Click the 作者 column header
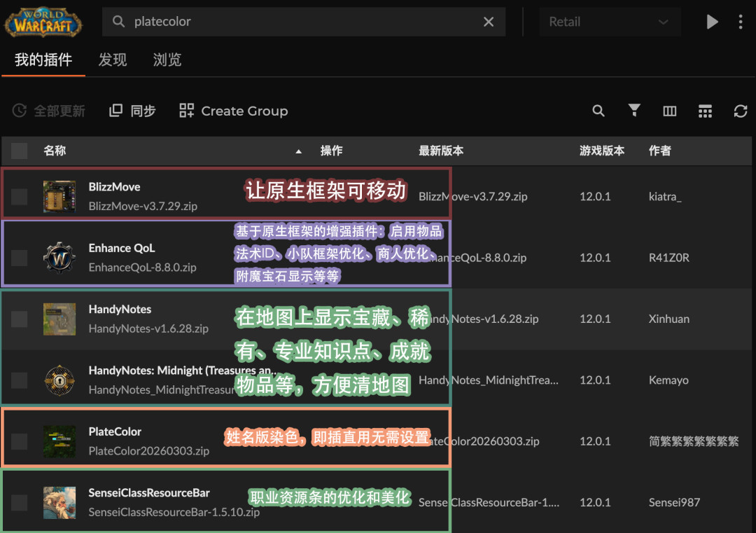The width and height of the screenshot is (756, 533). tap(659, 151)
